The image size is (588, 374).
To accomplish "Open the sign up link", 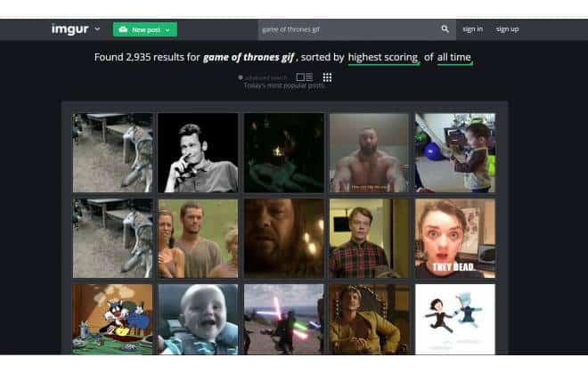I will click(507, 28).
